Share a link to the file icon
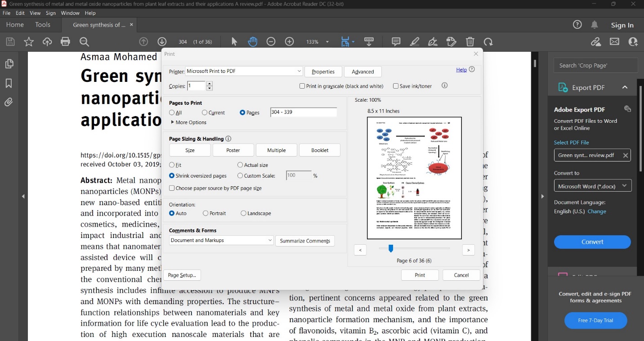644x341 pixels. pos(596,42)
